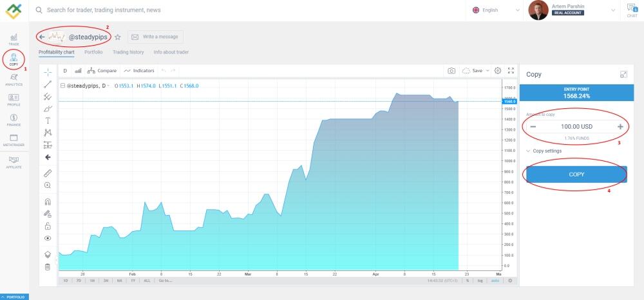Viewport: 644px width, 300px height.
Task: Pick the ruler measure tool
Action: tap(48, 173)
